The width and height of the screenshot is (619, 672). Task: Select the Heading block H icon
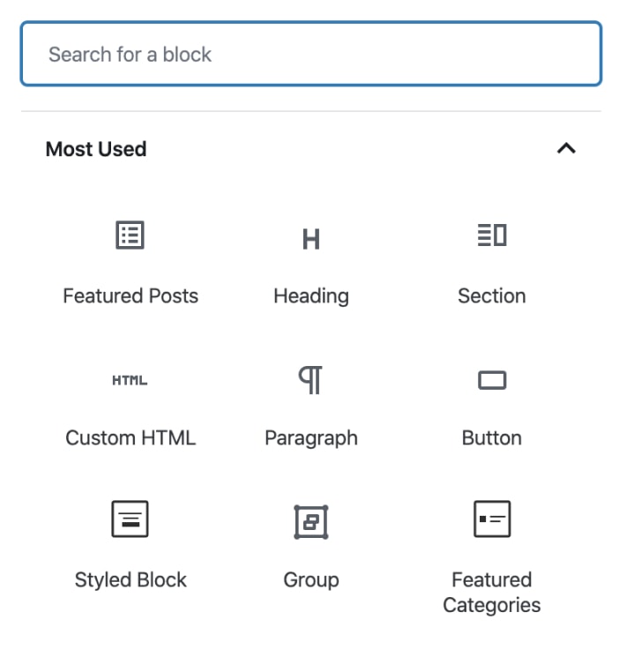click(x=311, y=239)
